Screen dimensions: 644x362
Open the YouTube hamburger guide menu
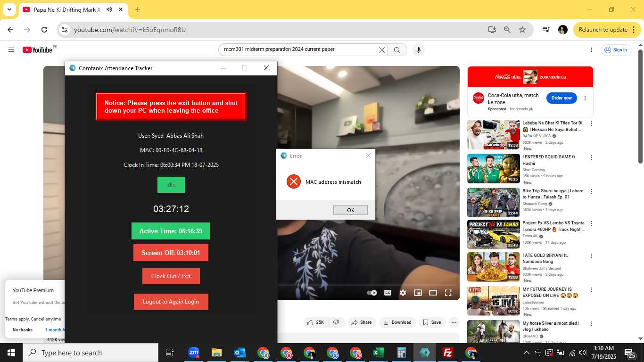(11, 50)
